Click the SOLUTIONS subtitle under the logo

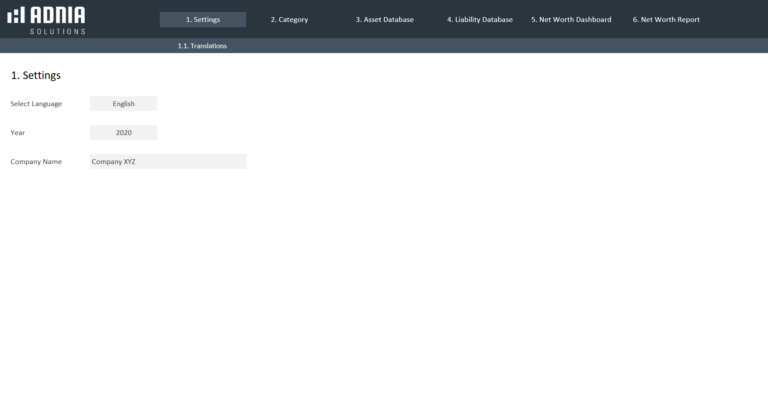[57, 31]
